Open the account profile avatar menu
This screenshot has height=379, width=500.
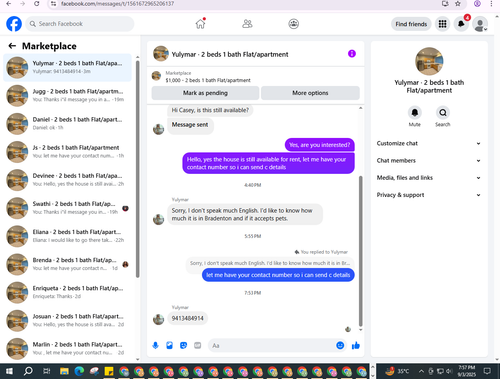click(480, 24)
